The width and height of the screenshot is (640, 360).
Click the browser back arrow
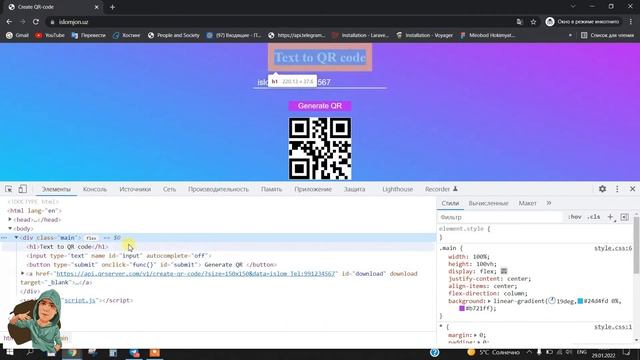[x=9, y=22]
